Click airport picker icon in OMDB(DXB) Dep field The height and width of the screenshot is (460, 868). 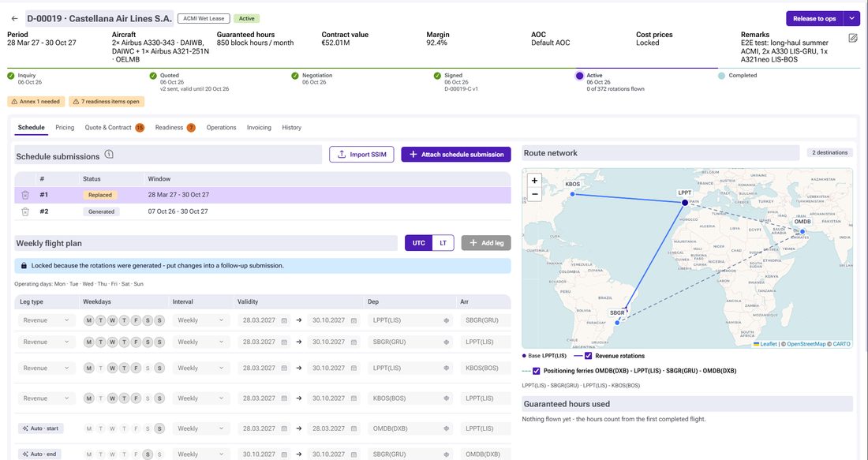[x=446, y=428]
